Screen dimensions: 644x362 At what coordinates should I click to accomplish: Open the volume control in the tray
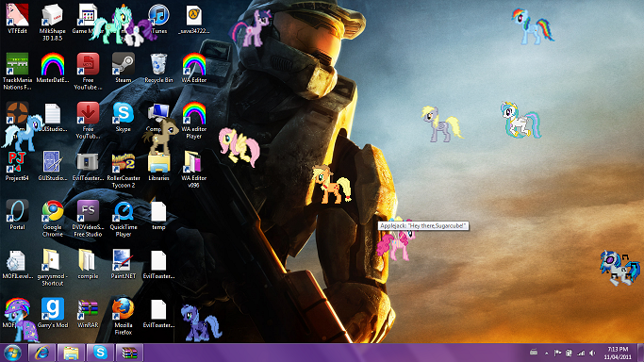click(592, 353)
